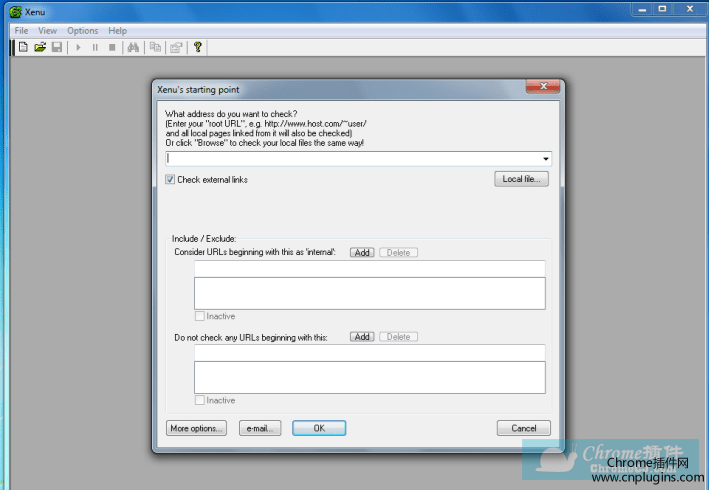Click Add next to Do not check URLs
Viewport: 709px width, 490px height.
point(362,337)
